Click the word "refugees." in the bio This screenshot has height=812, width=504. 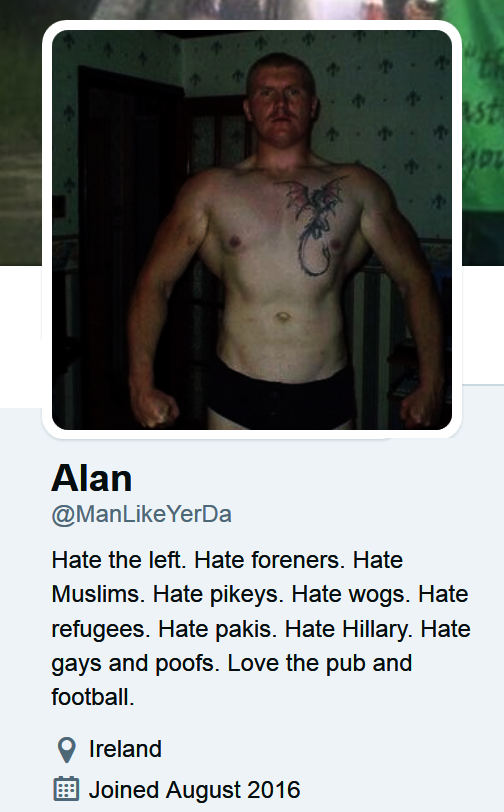coord(101,630)
